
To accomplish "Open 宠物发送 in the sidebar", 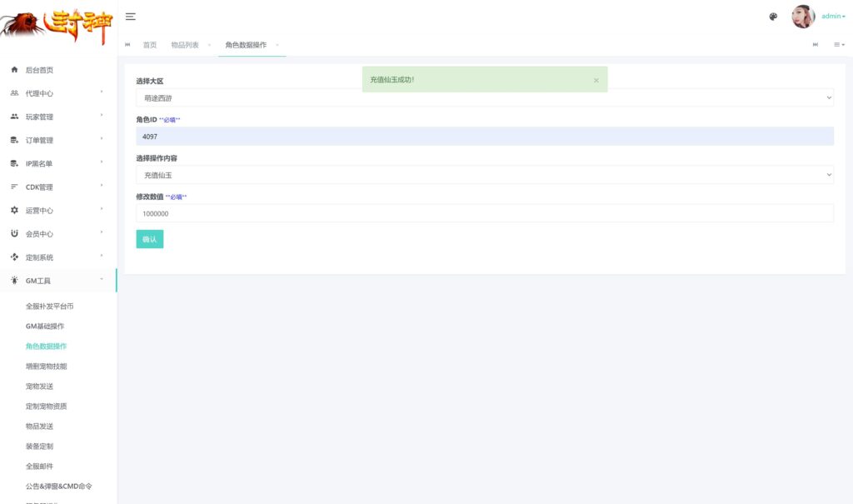I will pos(40,387).
